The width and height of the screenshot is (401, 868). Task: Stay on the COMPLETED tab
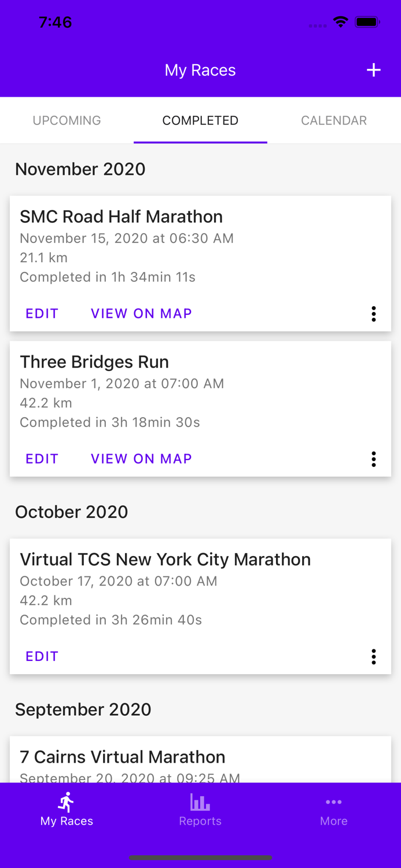coord(200,120)
